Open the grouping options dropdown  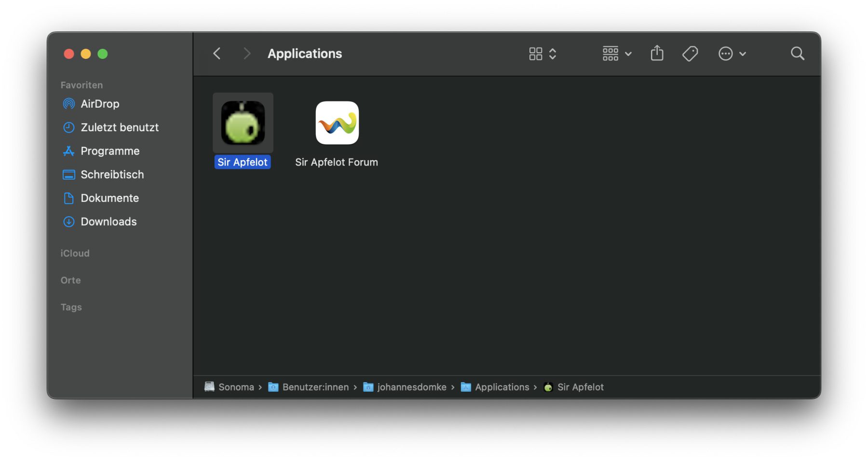pos(617,54)
